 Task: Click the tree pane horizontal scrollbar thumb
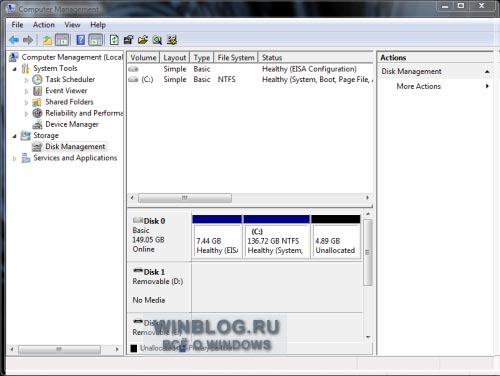click(59, 349)
